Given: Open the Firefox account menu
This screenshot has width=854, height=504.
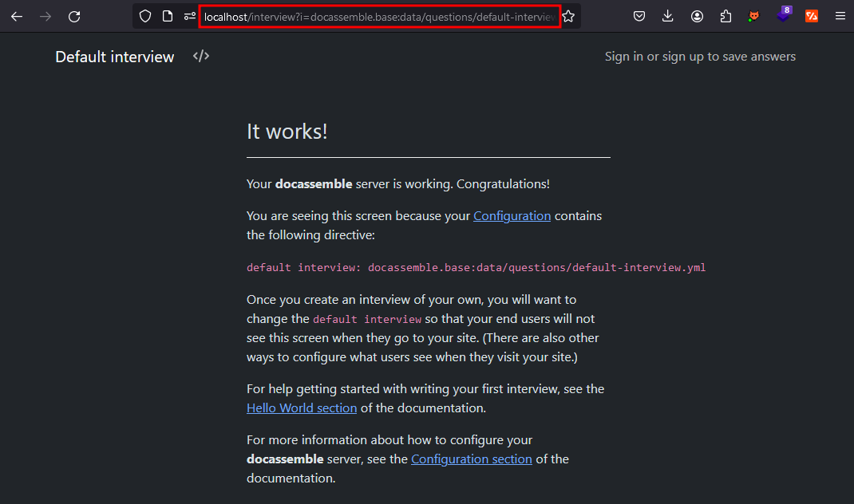Looking at the screenshot, I should (697, 16).
